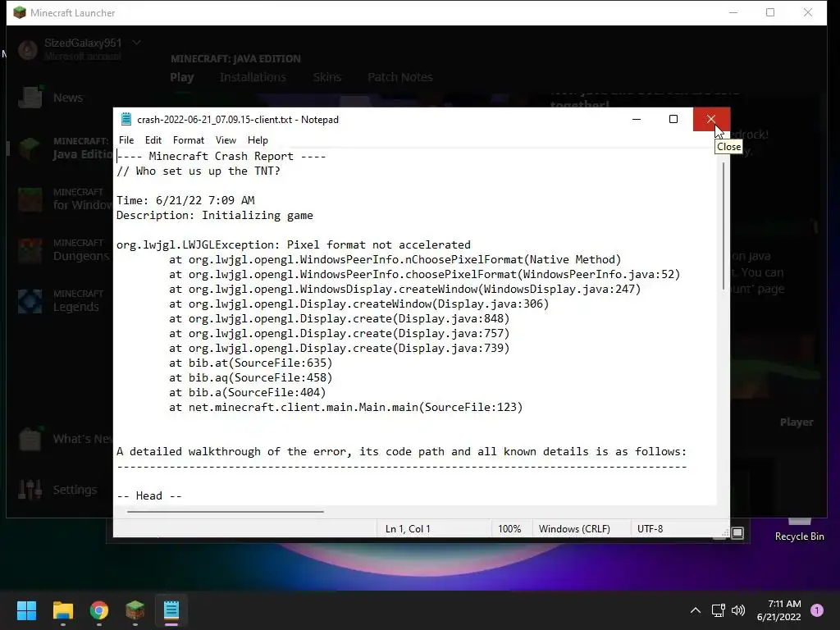
Task: Click the 'A detailed walkthrough of the error' line
Action: [401, 452]
